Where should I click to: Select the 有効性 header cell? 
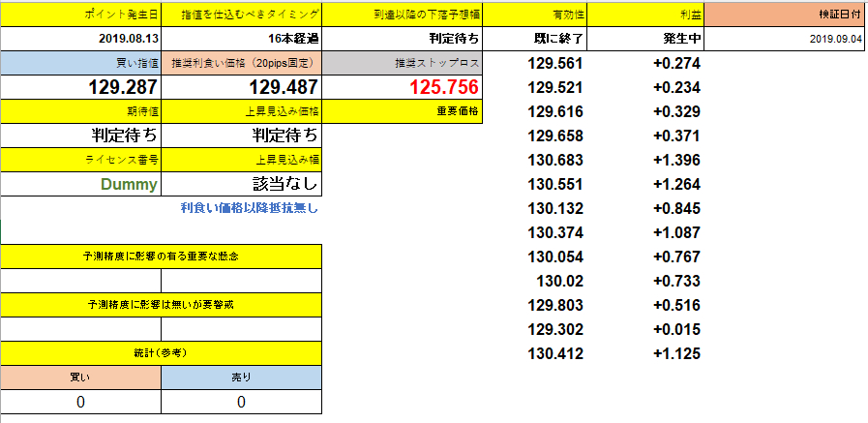535,15
